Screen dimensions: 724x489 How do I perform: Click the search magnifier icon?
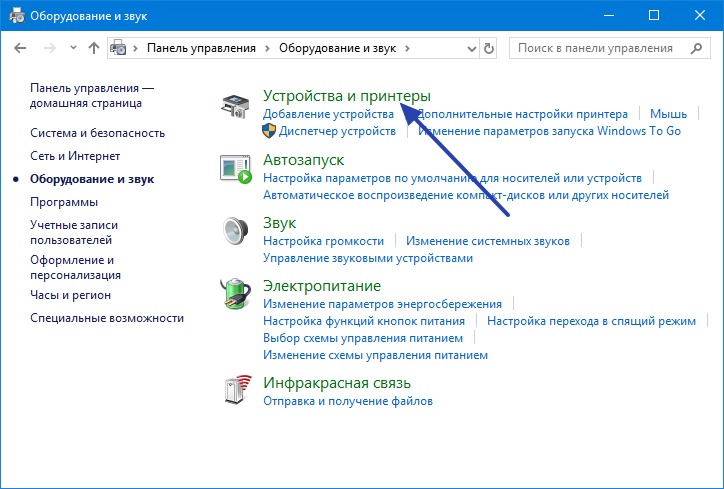point(696,48)
